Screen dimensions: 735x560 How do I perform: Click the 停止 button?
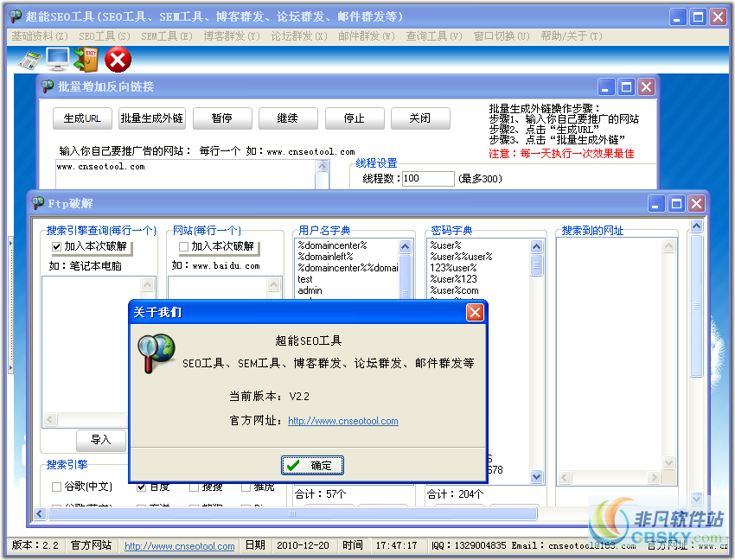355,118
